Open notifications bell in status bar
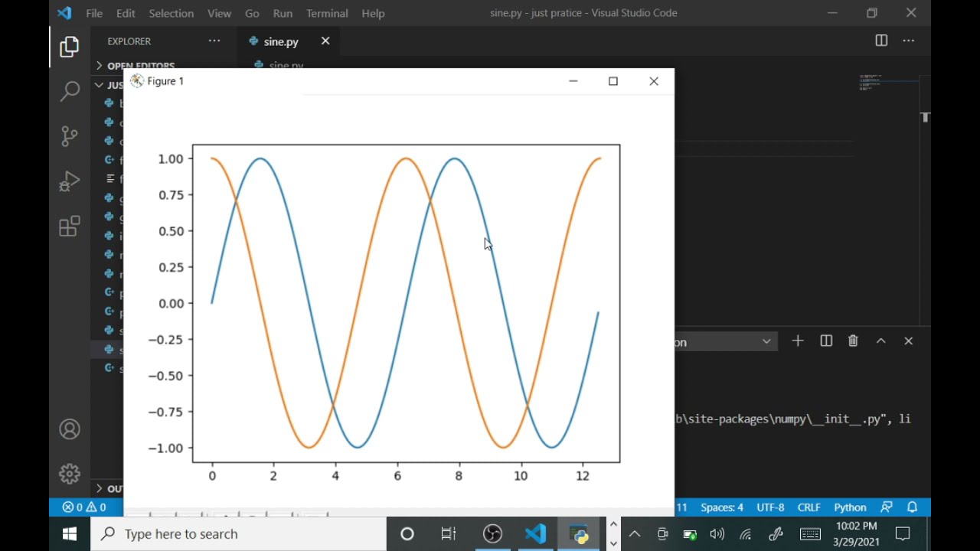Image resolution: width=980 pixels, height=551 pixels. tap(913, 507)
